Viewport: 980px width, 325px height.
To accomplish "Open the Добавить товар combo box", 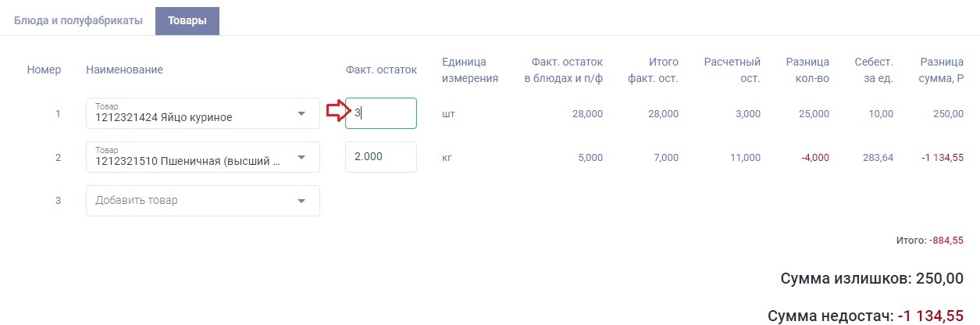I will tap(192, 201).
